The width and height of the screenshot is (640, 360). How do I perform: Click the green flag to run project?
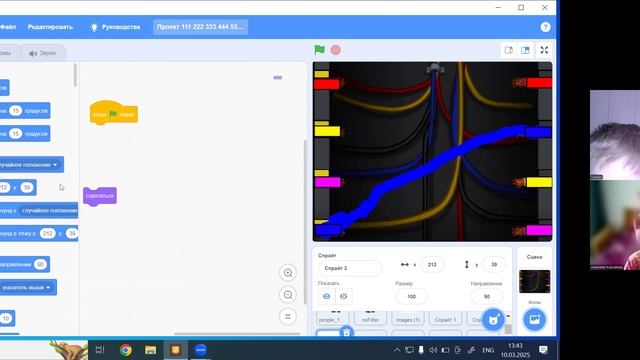(320, 50)
